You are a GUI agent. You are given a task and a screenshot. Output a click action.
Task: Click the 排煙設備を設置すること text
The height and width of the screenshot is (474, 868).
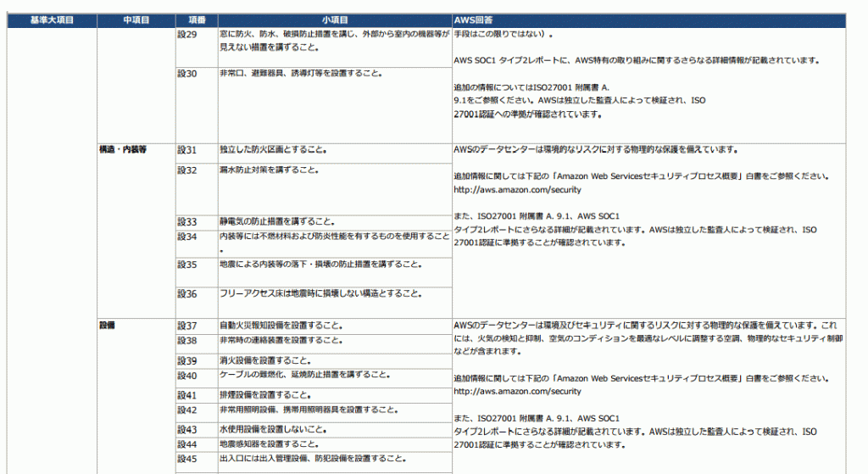(265, 395)
